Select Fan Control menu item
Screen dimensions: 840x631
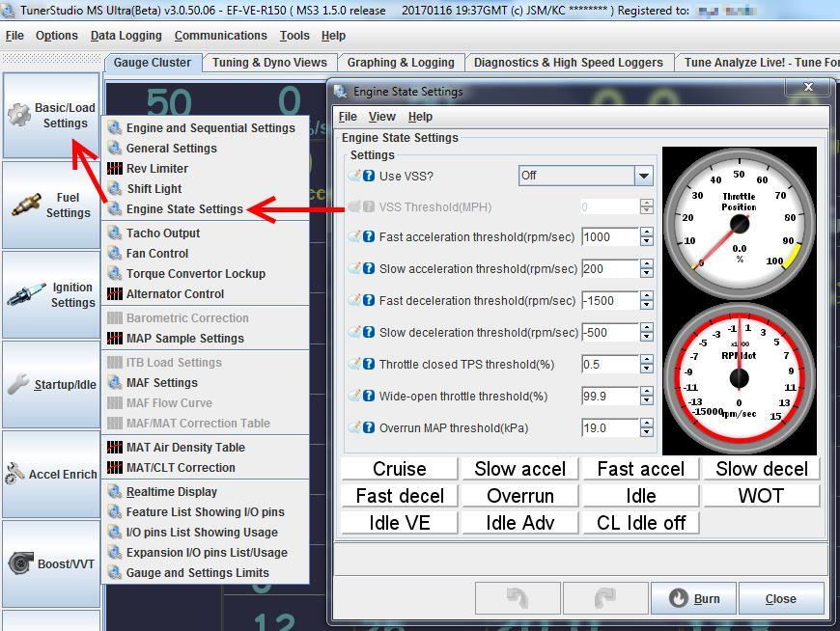coord(206,254)
